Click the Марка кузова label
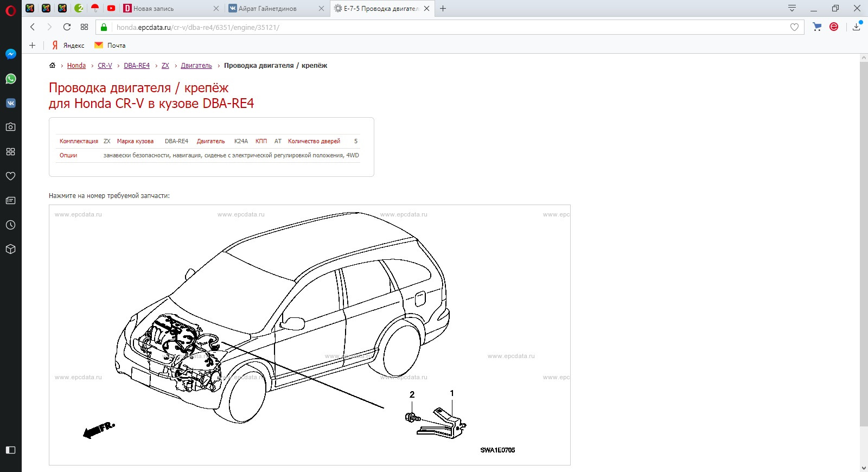Viewport: 868px width, 472px height. [x=135, y=141]
